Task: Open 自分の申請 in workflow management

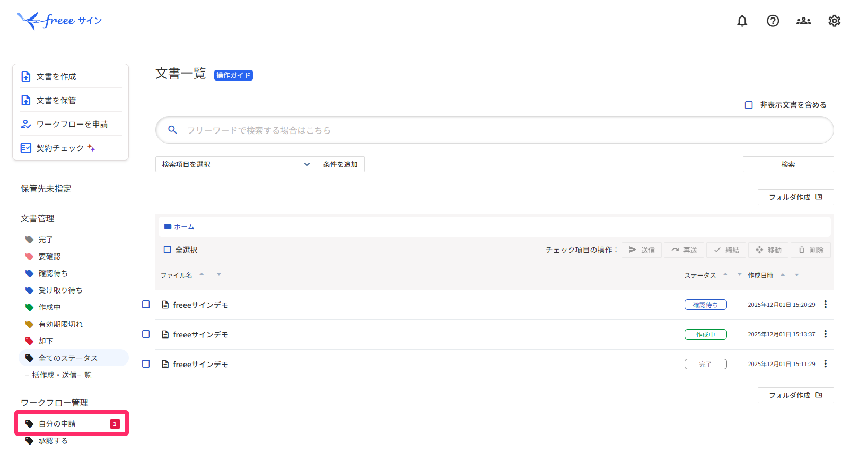Action: coord(72,423)
